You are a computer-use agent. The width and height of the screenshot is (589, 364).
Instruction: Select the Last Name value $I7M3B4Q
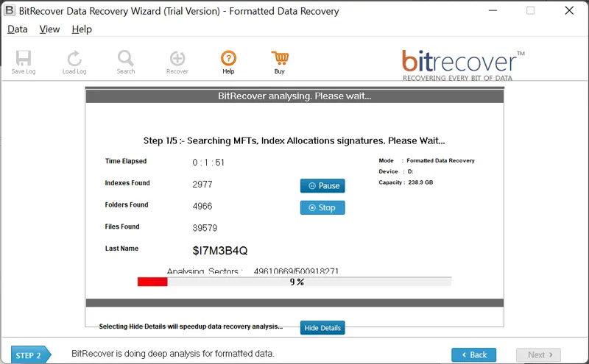click(x=220, y=250)
